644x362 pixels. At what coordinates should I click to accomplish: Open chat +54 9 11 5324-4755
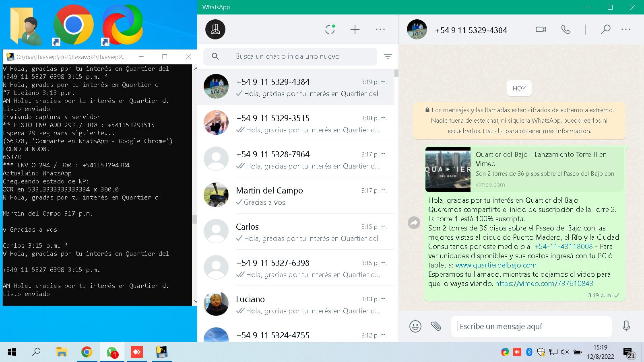pyautogui.click(x=296, y=332)
